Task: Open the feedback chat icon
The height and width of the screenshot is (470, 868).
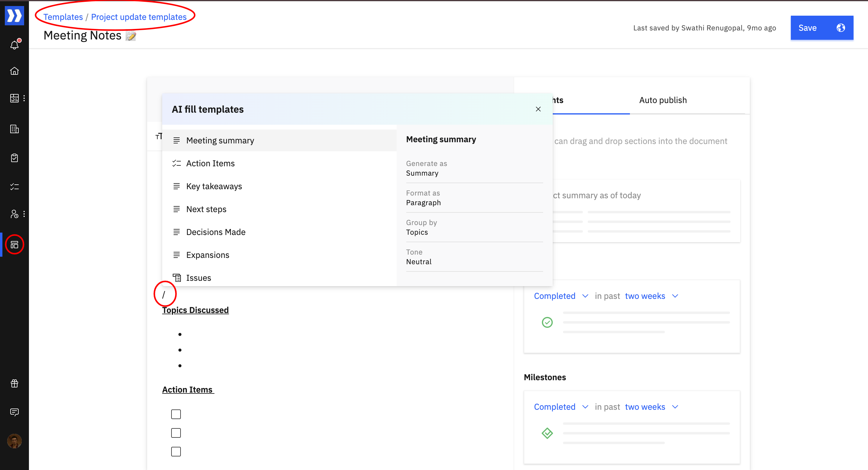Action: [x=14, y=412]
